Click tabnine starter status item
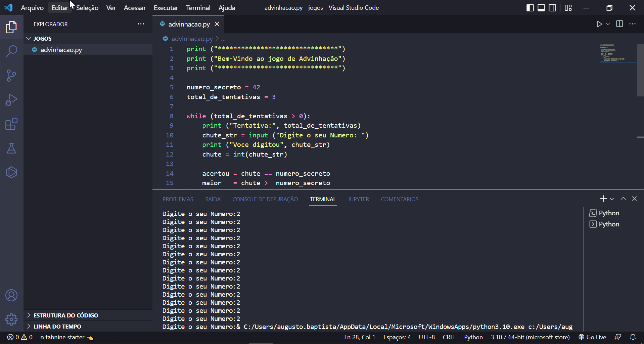Viewport: 644px width, 344px height. pos(66,337)
